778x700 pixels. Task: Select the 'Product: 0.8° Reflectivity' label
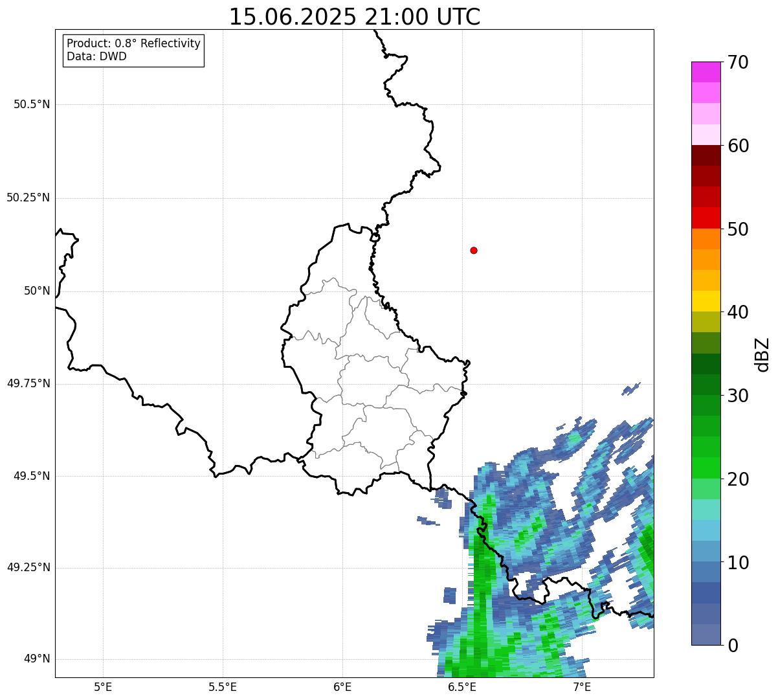(134, 43)
